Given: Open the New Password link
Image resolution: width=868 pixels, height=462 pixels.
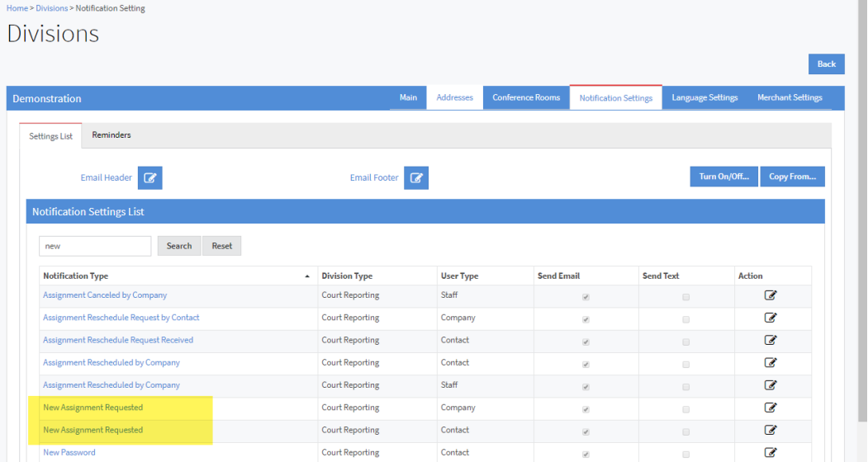Looking at the screenshot, I should coord(69,452).
